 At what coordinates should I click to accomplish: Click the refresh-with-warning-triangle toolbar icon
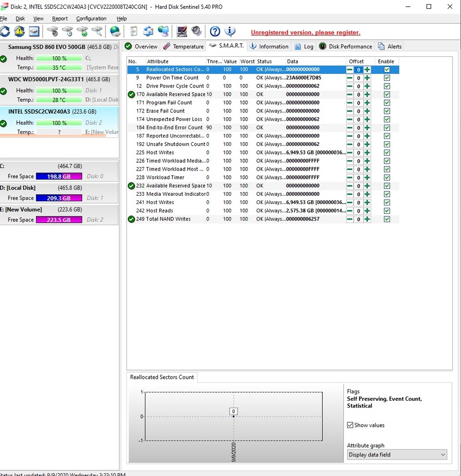[20, 31]
